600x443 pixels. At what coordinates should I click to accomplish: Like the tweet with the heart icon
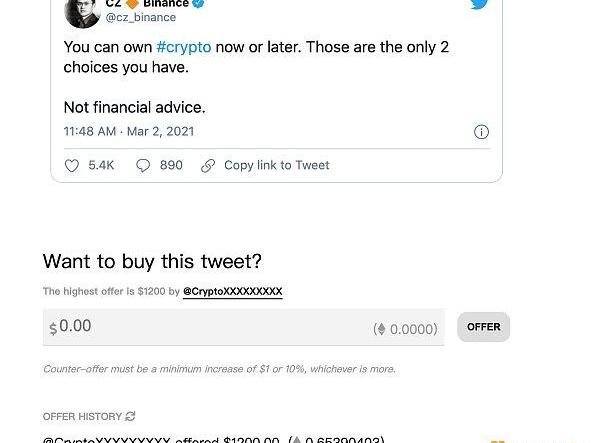click(x=71, y=165)
